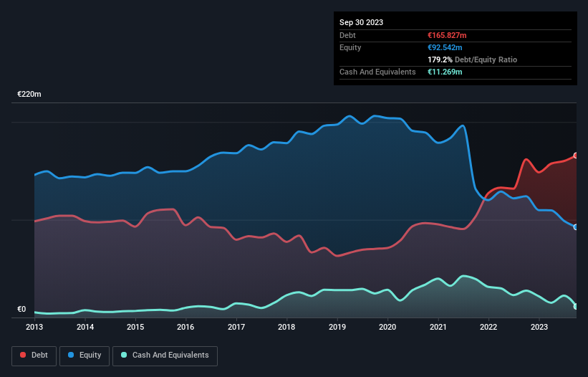The width and height of the screenshot is (588, 377).
Task: Click Cash And Equivalents tooltip label
Action: pyautogui.click(x=377, y=72)
